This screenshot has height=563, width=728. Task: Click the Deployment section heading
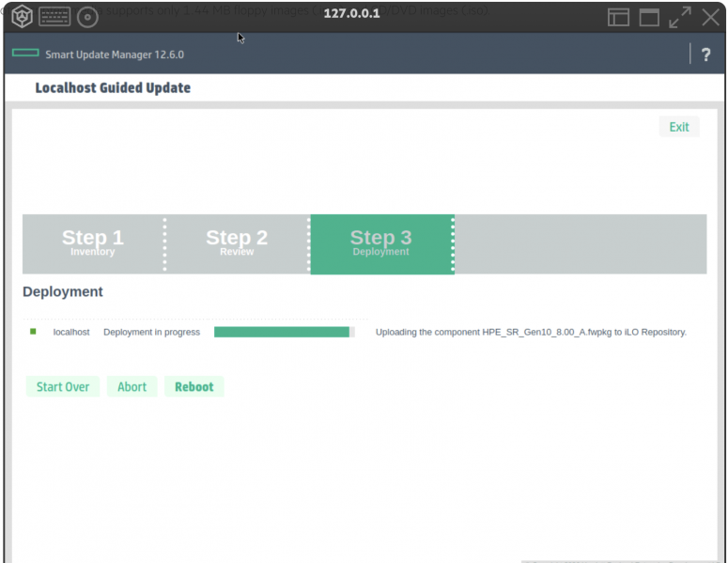point(63,291)
